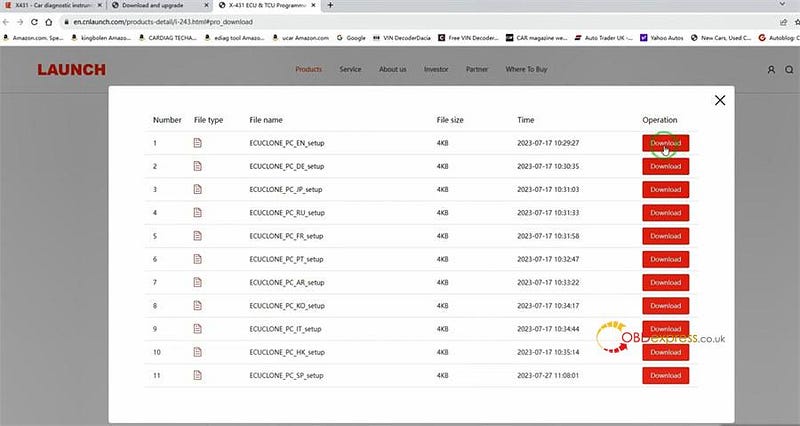Click file name ECUCLONE_PC_IT_setup
800x426 pixels.
[x=285, y=329]
